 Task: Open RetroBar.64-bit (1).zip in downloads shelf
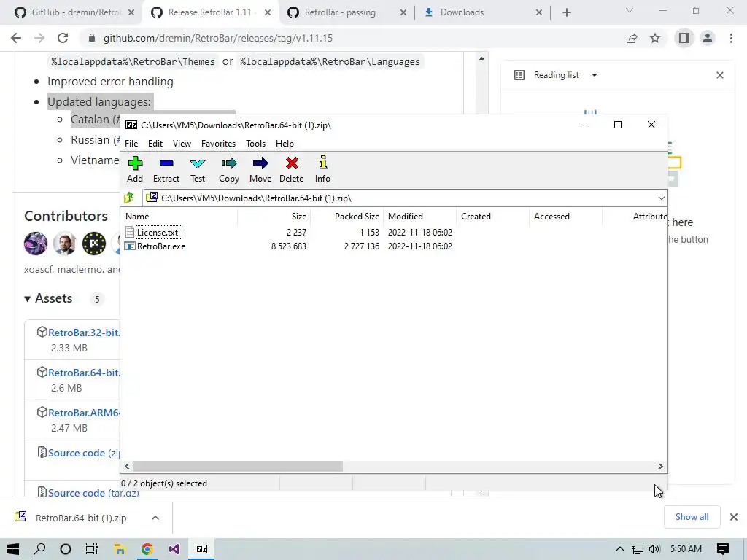[80, 518]
